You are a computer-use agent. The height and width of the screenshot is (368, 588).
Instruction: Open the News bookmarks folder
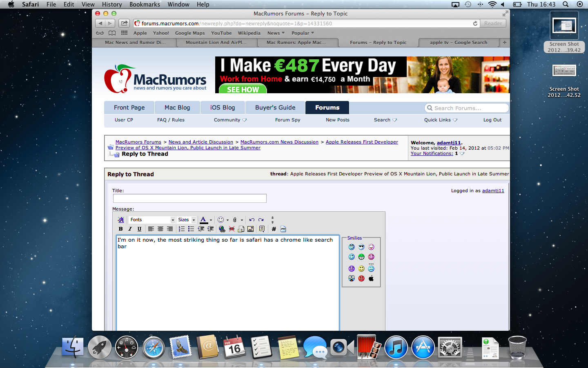pos(276,33)
